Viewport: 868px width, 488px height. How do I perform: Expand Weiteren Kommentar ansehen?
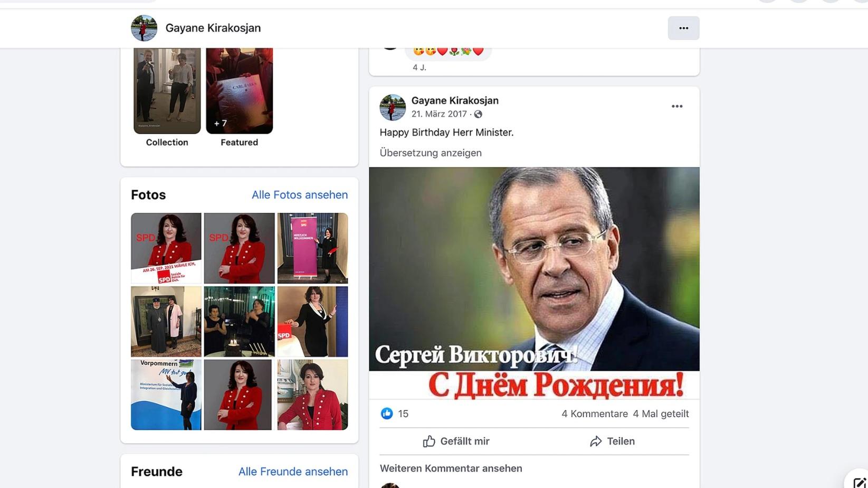pyautogui.click(x=451, y=468)
